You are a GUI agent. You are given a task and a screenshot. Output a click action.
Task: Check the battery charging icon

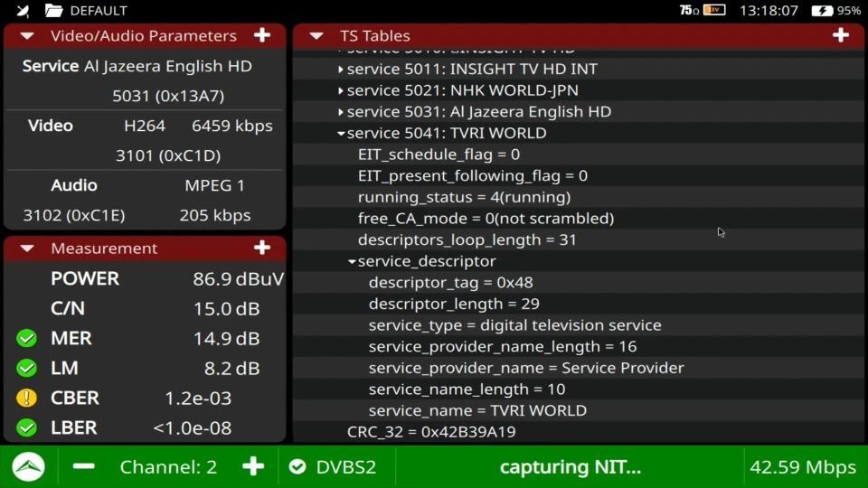[822, 11]
